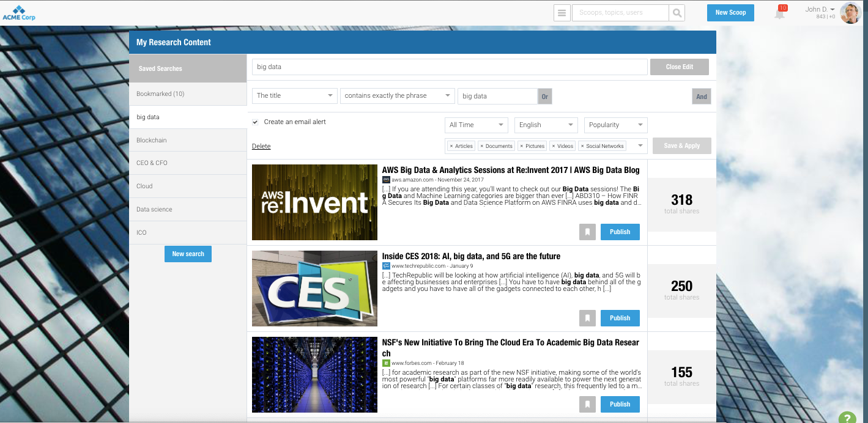The height and width of the screenshot is (423, 868).
Task: Expand the content types tag dropdown
Action: pos(640,146)
